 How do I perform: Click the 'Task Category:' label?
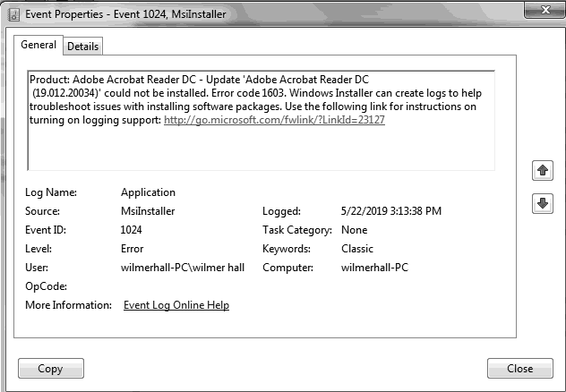[x=297, y=230]
